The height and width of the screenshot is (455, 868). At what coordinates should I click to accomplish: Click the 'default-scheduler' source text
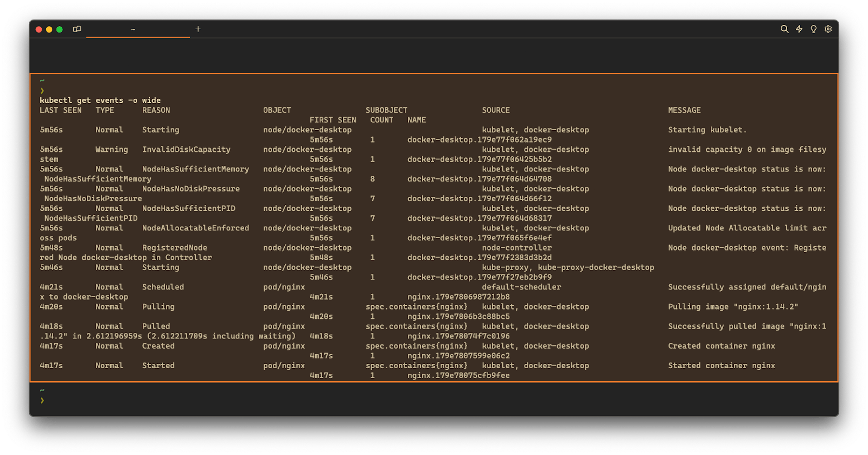coord(521,287)
